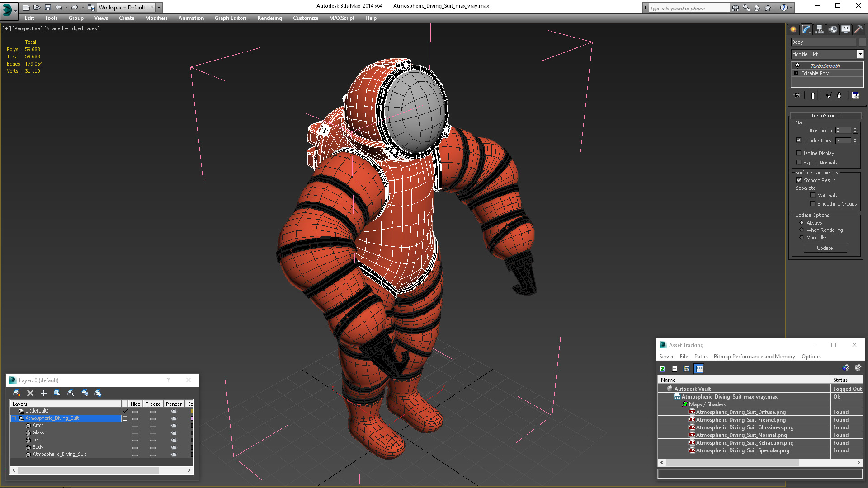Select the When Rendering update option
Image resolution: width=868 pixels, height=488 pixels.
[x=802, y=230]
